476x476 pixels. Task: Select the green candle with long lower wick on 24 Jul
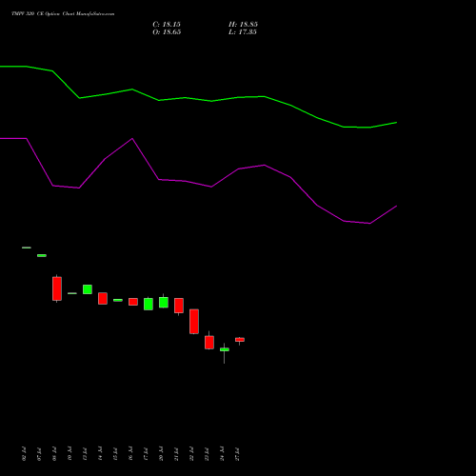pos(225,349)
